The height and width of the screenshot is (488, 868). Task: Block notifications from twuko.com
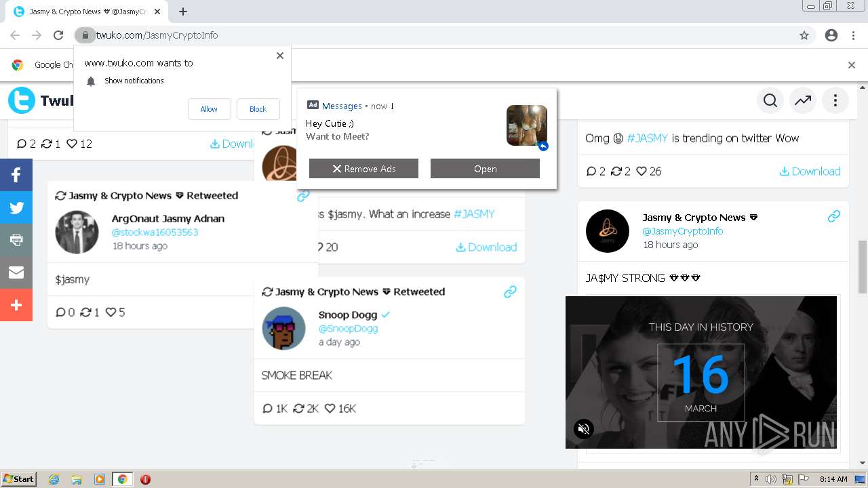point(258,109)
